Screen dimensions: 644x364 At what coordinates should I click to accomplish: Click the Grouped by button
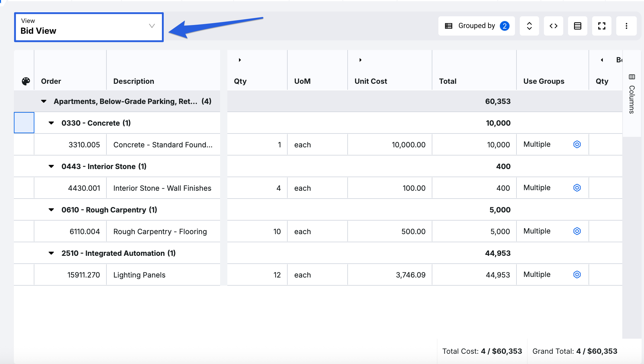(x=476, y=26)
